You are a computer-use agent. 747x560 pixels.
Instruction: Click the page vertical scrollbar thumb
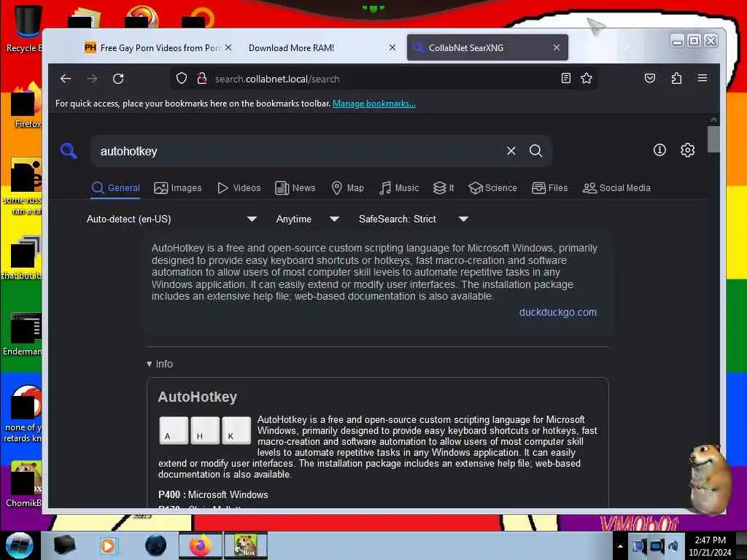point(713,139)
